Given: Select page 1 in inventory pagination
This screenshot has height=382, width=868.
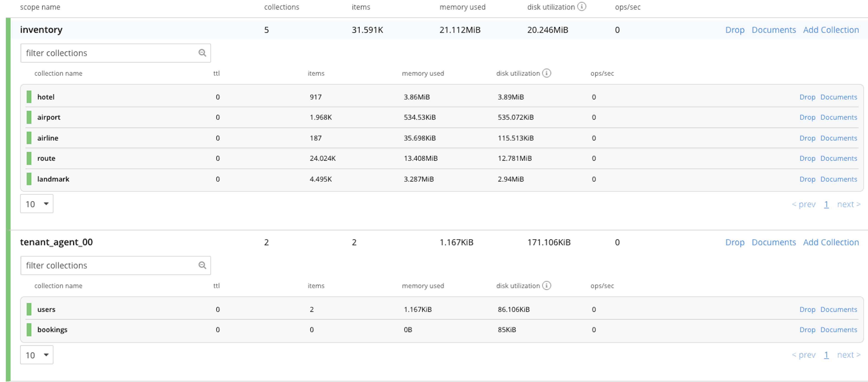Looking at the screenshot, I should (826, 204).
